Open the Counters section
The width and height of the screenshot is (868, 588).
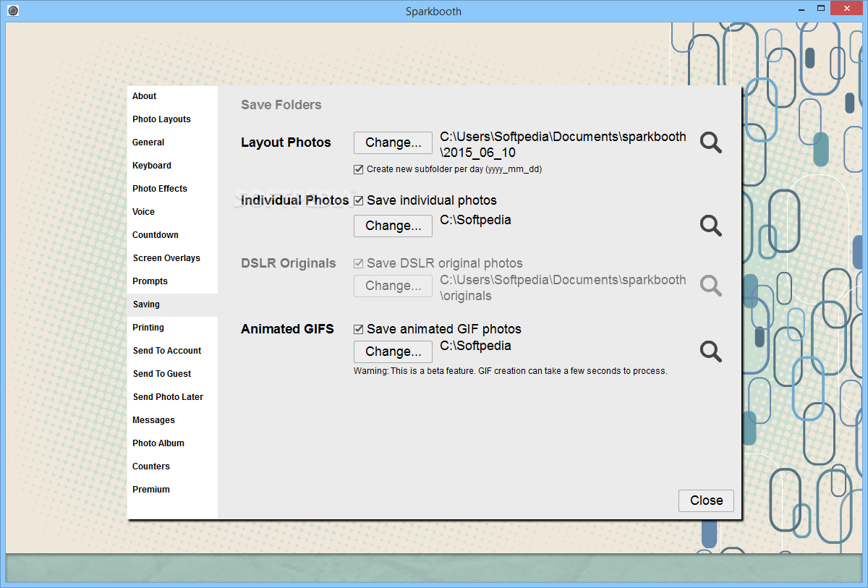(172, 466)
